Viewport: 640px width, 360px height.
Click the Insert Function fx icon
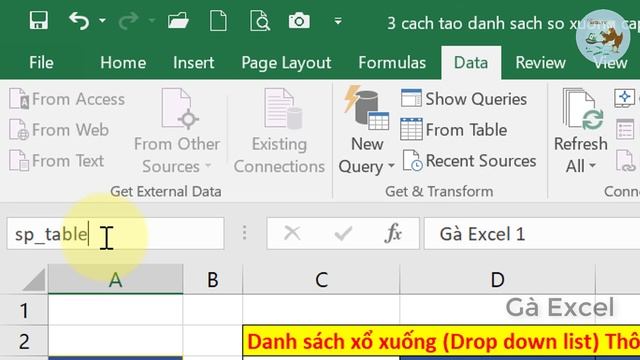393,234
